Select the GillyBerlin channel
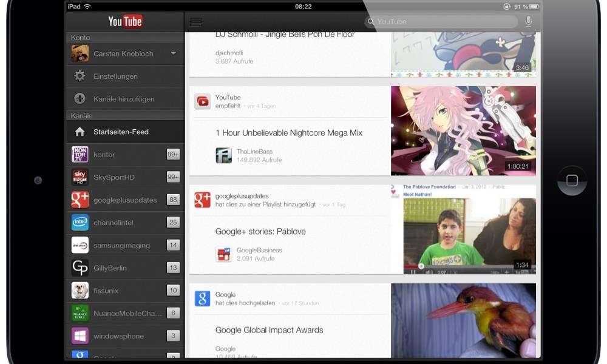This screenshot has width=607, height=364. click(x=125, y=268)
